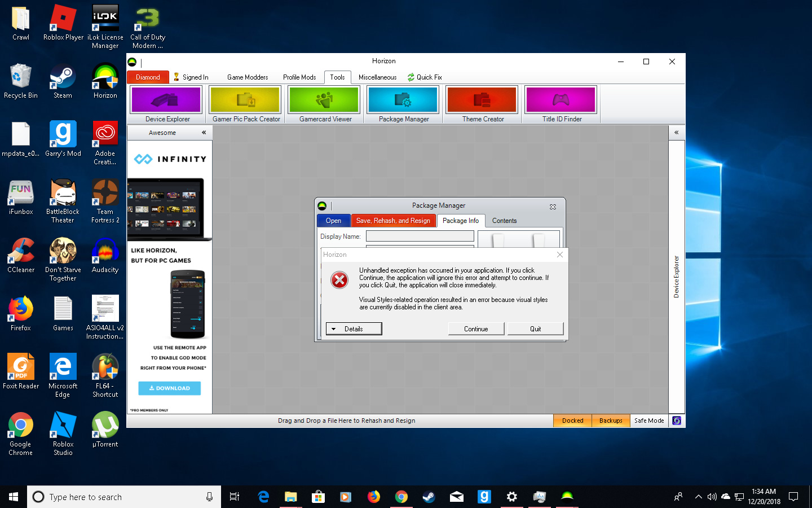The height and width of the screenshot is (508, 812).
Task: Open the Team Fortress 2 shortcut
Action: tap(105, 201)
